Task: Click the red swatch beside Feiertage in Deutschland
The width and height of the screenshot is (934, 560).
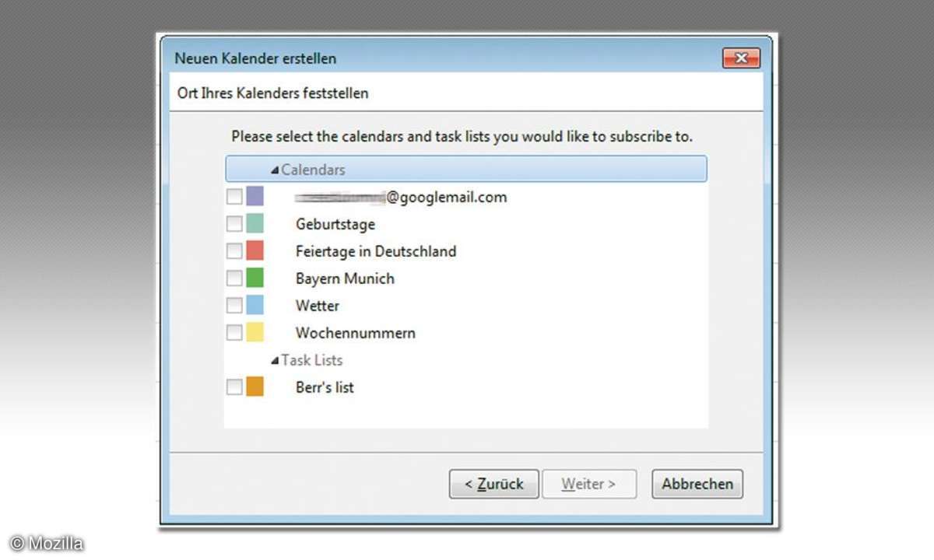Action: point(255,251)
